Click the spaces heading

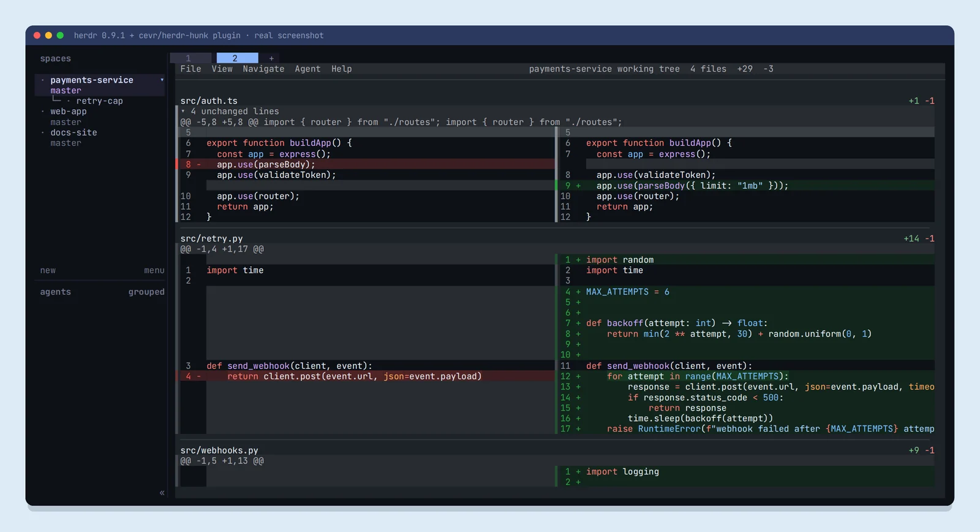56,59
